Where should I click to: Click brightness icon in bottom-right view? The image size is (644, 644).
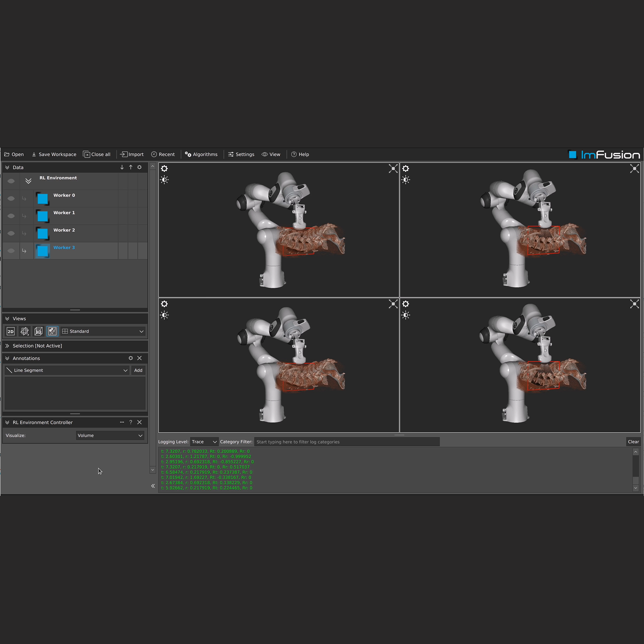(406, 315)
